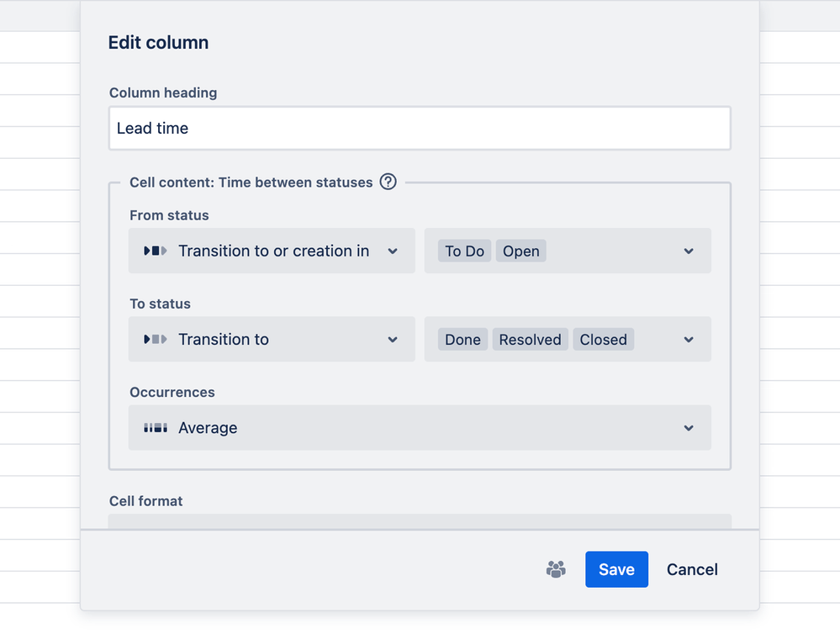Open the Occurrences Average dropdown
This screenshot has height=634, width=840.
(420, 428)
